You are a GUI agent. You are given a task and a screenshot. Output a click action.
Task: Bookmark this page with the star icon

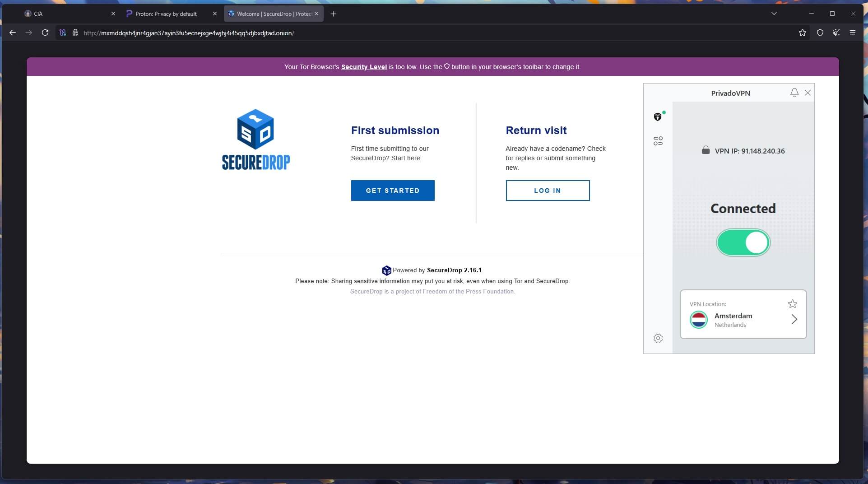tap(802, 33)
